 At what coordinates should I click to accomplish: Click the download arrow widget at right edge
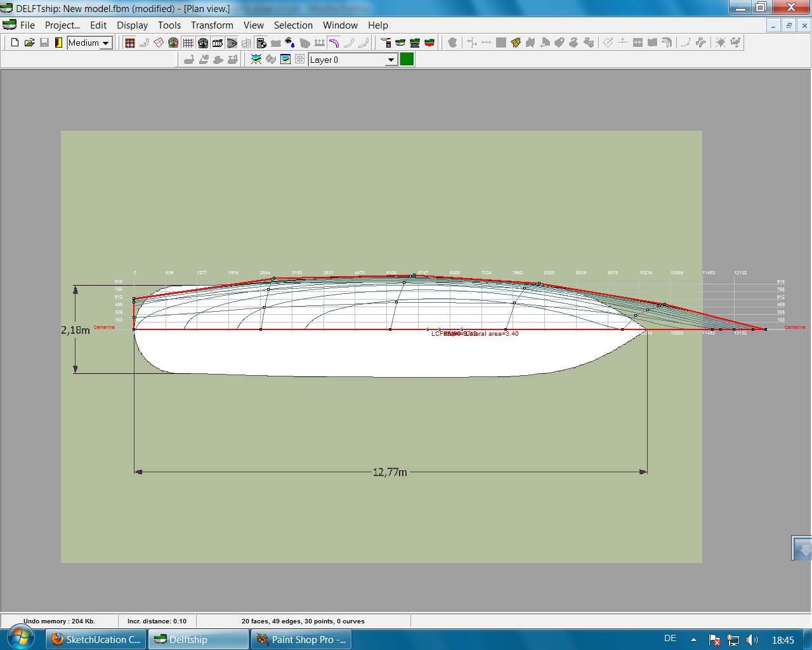802,548
